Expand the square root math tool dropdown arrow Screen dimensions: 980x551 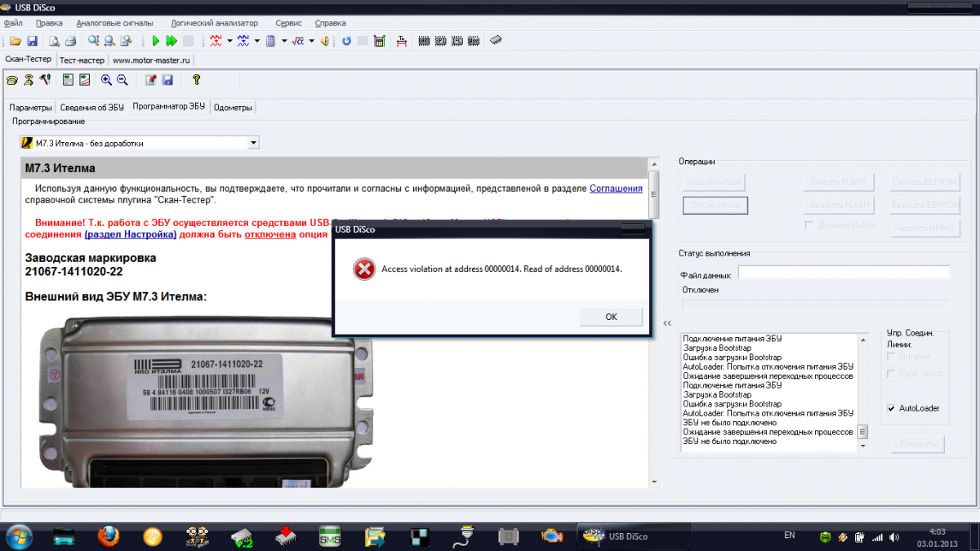313,41
